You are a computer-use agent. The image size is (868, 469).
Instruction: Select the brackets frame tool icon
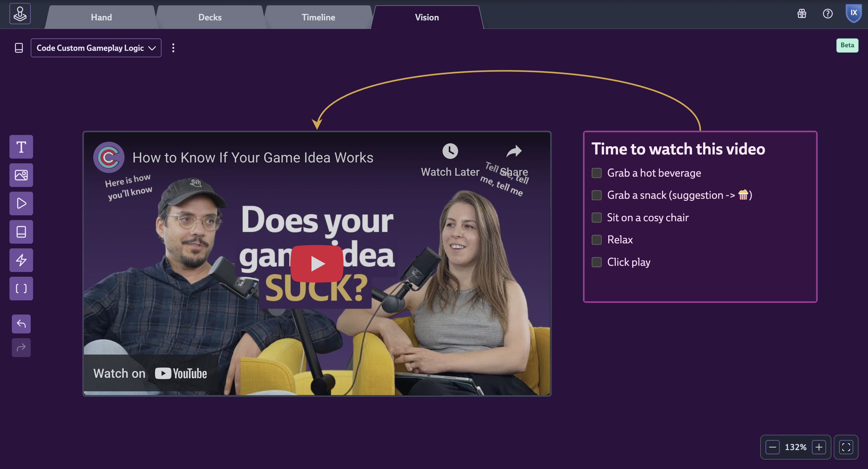[21, 288]
